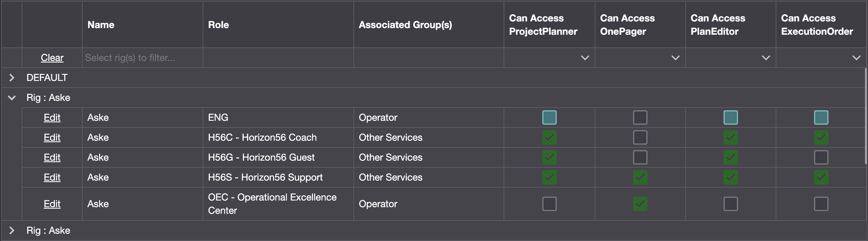Screen dimensions: 868x241
Task: Expand the DEFAULT group row
Action: pos(11,78)
